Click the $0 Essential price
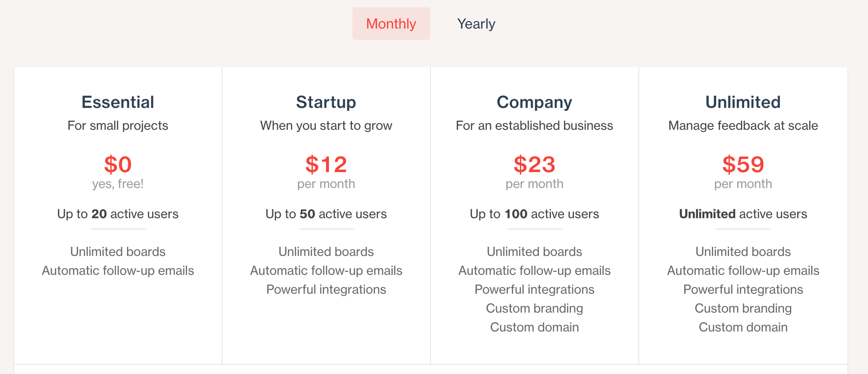The height and width of the screenshot is (374, 868). (118, 164)
